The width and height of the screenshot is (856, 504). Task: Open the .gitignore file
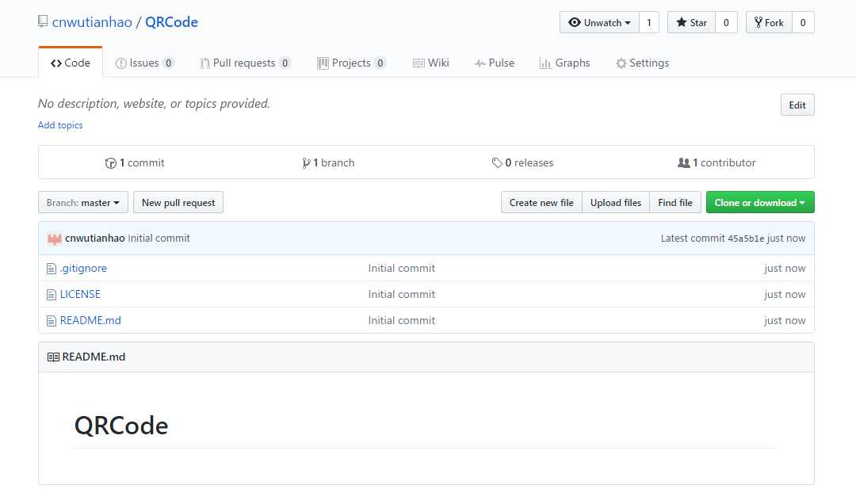pyautogui.click(x=83, y=268)
